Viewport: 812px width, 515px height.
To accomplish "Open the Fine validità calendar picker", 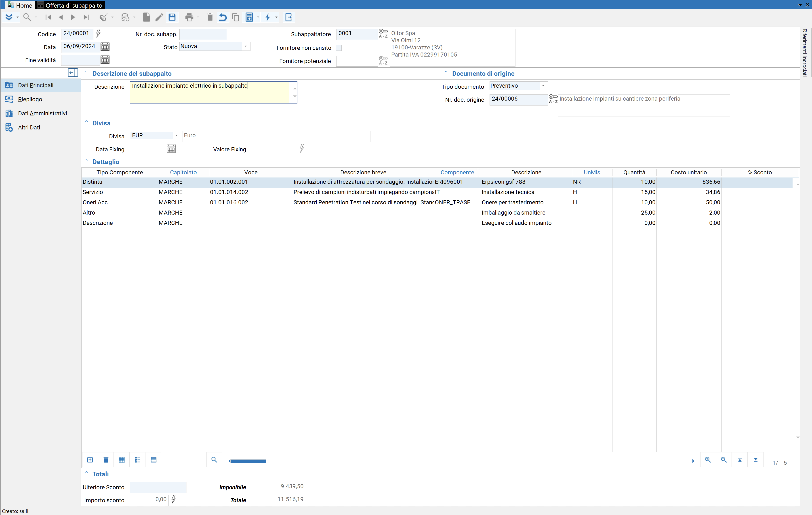I will tap(105, 60).
